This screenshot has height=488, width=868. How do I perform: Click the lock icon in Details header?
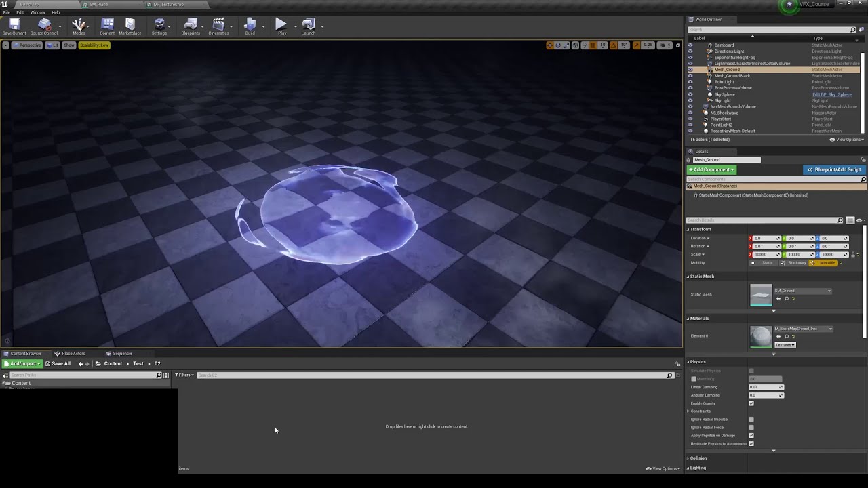[863, 160]
